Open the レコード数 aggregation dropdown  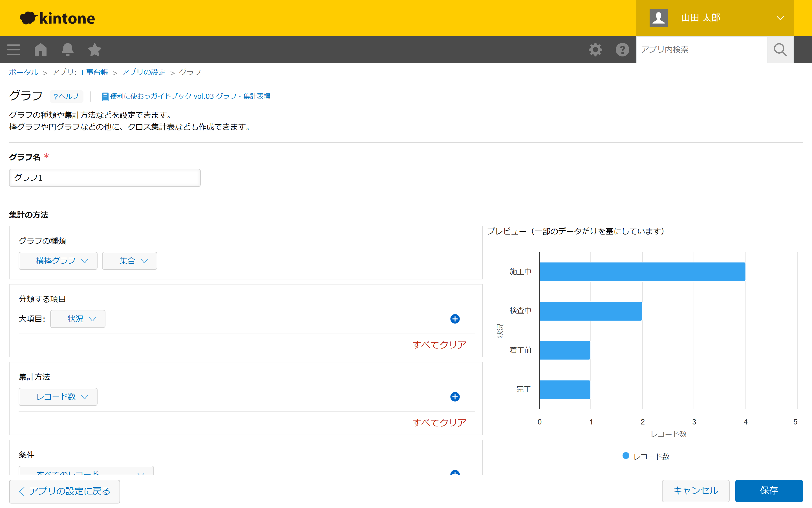click(58, 397)
